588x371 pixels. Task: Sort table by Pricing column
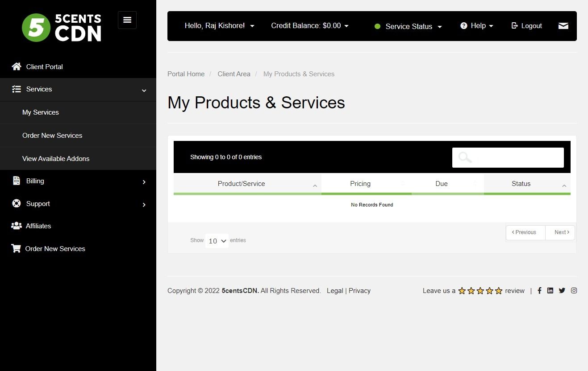366,184
